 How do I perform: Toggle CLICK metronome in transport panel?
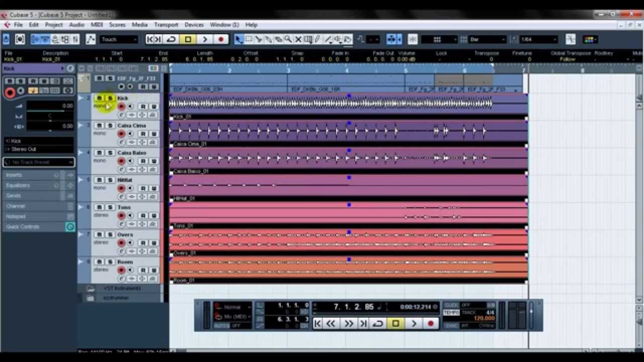point(451,305)
